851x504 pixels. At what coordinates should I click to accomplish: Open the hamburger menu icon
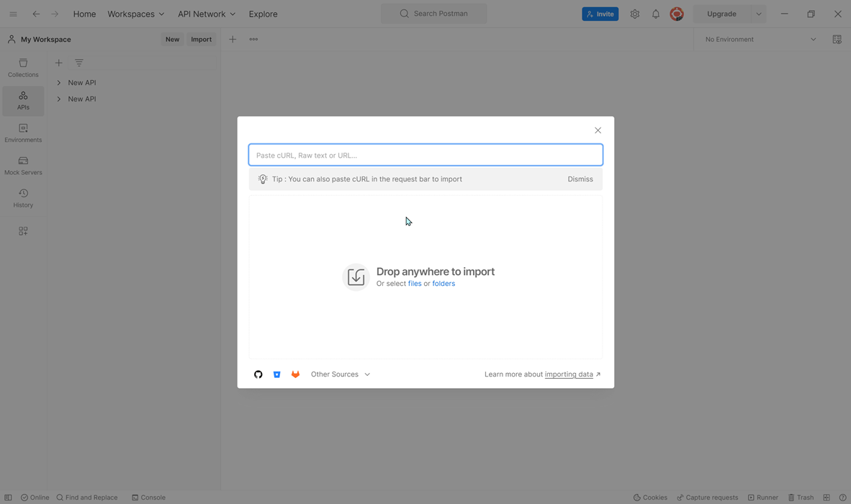pos(13,14)
